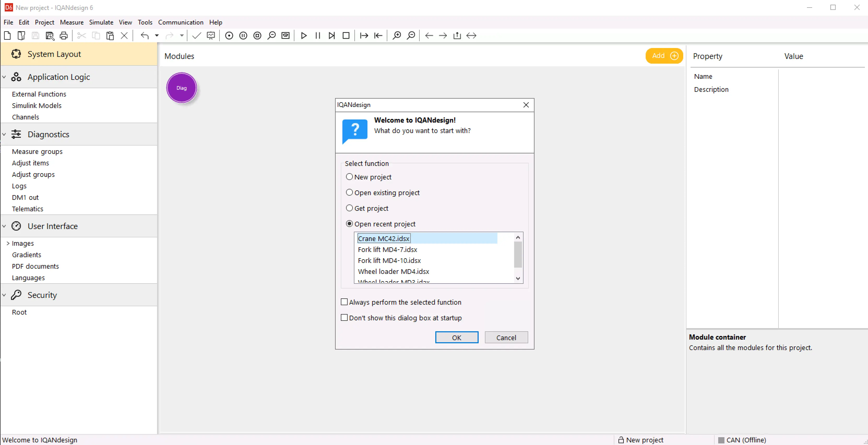Click the Zoom in magnifier icon
Image resolution: width=868 pixels, height=445 pixels.
[x=397, y=35]
